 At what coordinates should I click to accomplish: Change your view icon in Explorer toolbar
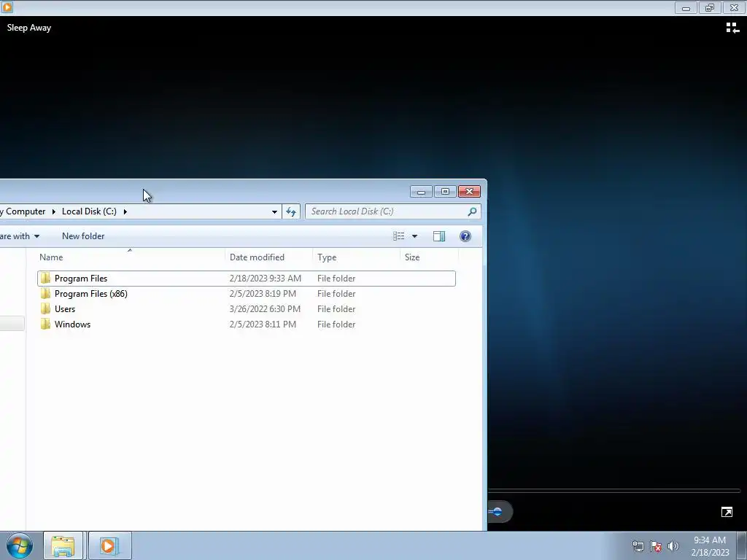coord(399,236)
